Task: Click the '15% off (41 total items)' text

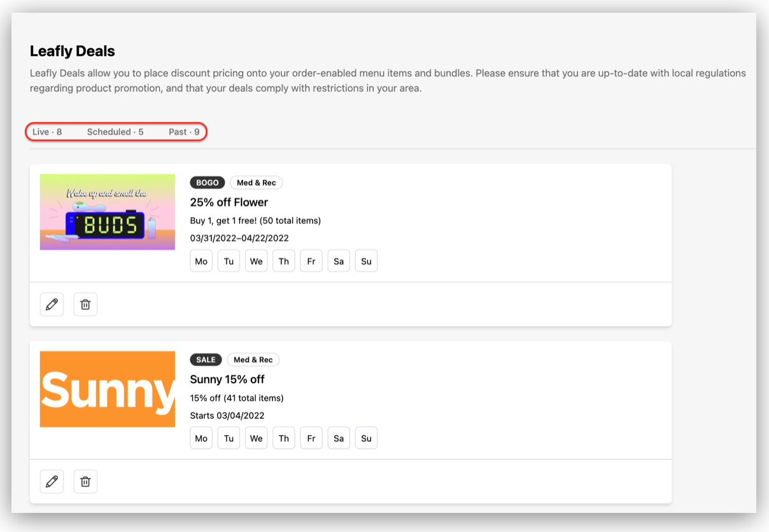Action: [x=237, y=398]
